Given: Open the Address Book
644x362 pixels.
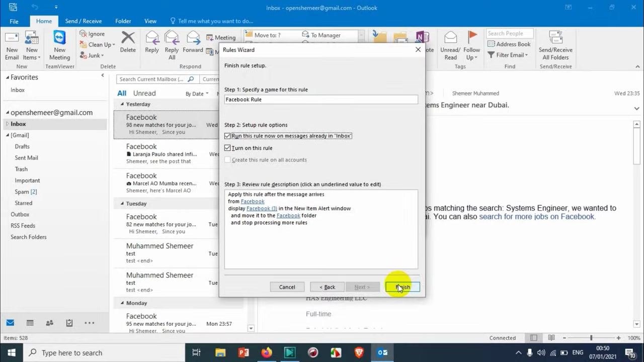Looking at the screenshot, I should [x=509, y=44].
